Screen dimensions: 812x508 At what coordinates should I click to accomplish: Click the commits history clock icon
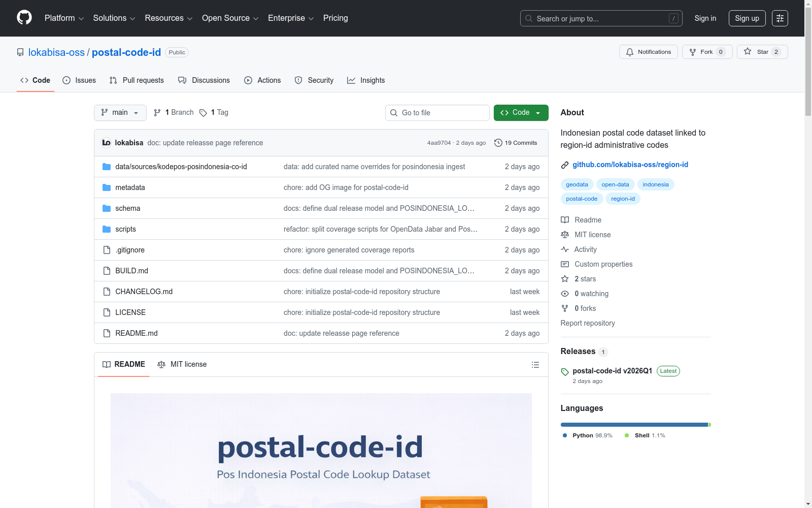coord(498,143)
